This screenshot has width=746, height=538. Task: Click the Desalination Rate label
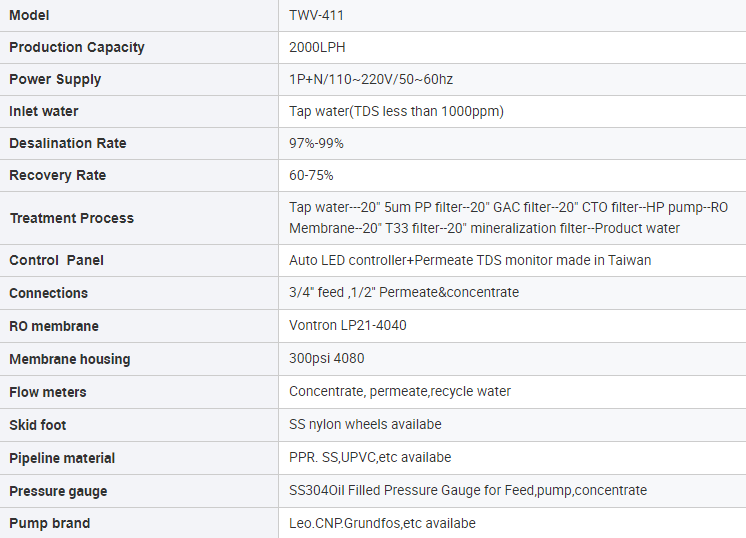[x=68, y=143]
